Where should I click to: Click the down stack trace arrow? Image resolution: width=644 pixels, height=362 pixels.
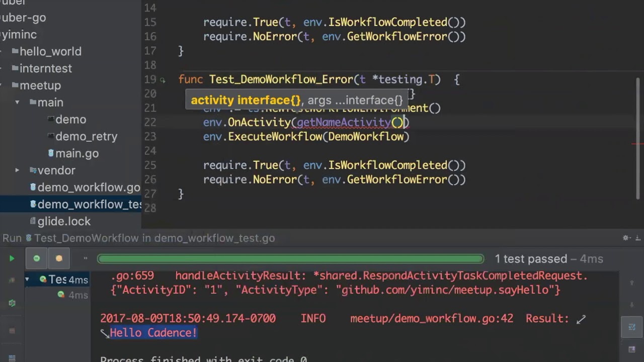[x=632, y=305]
